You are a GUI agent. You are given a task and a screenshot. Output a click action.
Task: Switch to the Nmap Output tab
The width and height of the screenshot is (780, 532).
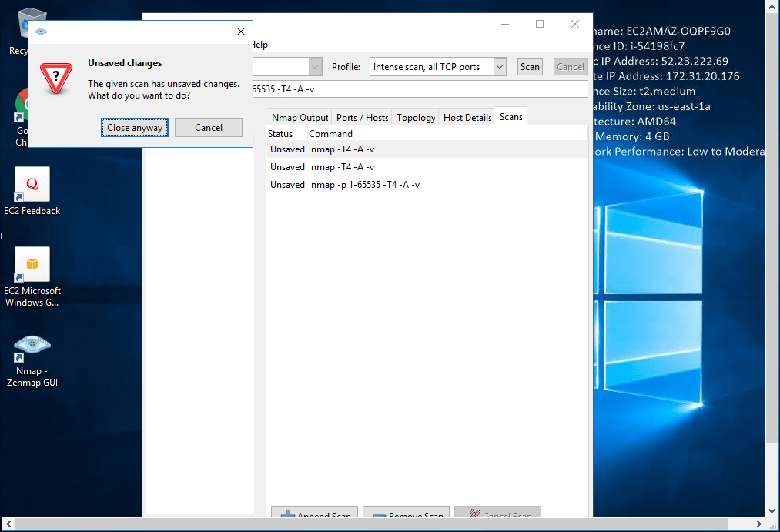[x=300, y=118]
